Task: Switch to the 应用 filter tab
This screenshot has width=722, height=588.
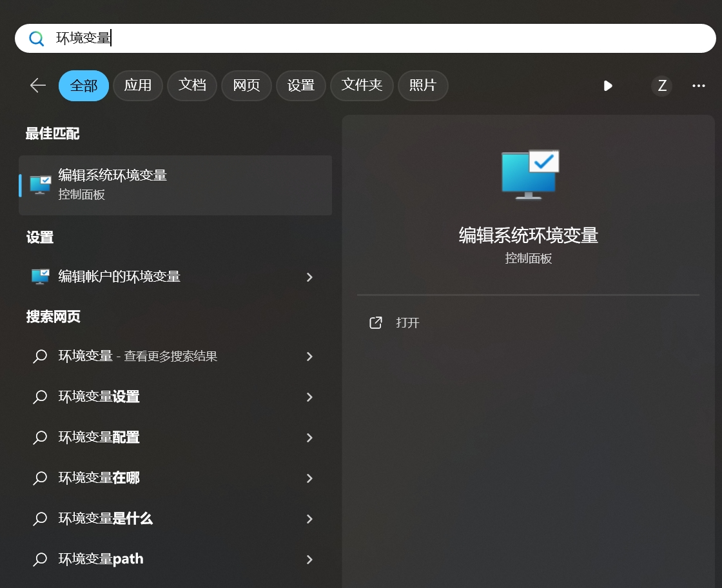Action: 137,86
